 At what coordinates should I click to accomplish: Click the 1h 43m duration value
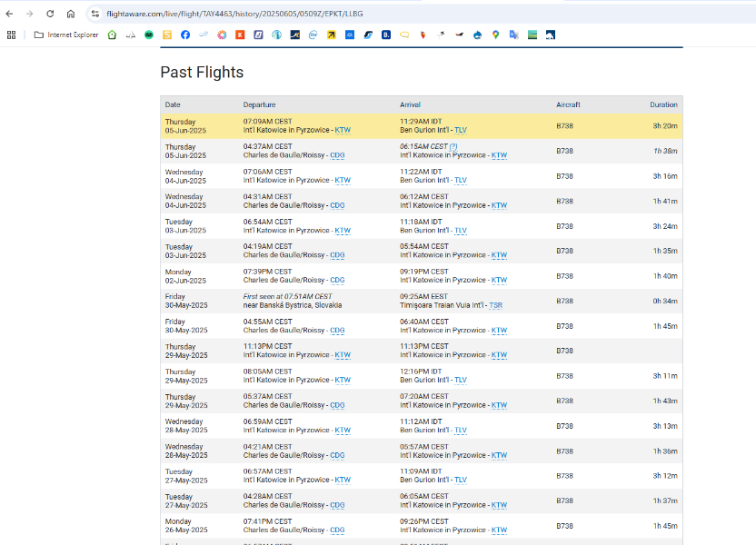[665, 401]
